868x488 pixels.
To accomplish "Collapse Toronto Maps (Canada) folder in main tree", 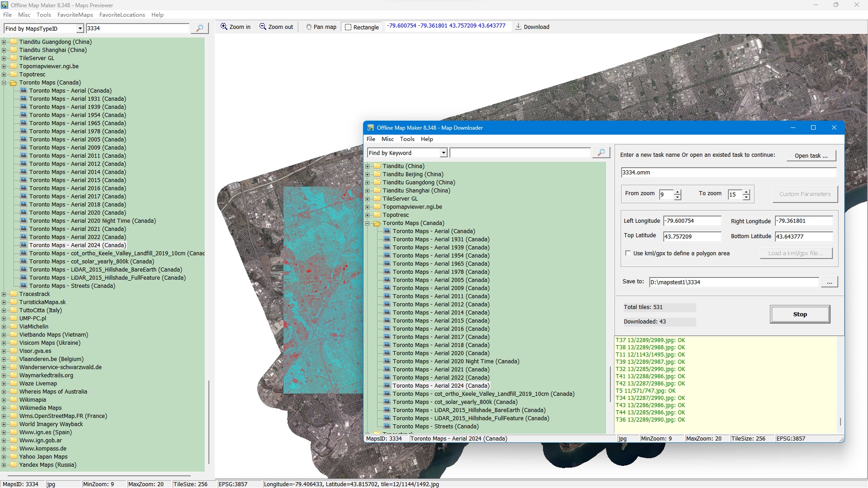I will click(x=4, y=83).
